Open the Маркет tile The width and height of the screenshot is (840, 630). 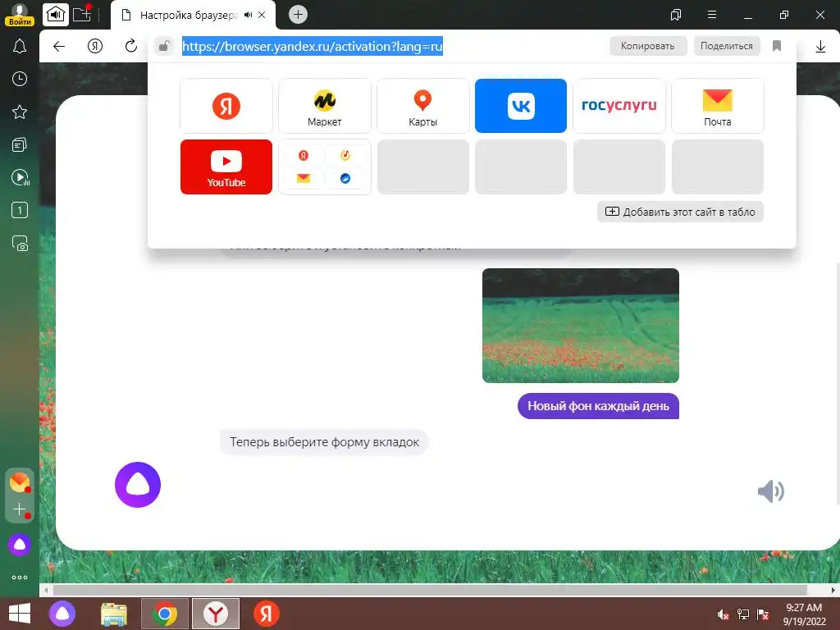click(x=325, y=106)
